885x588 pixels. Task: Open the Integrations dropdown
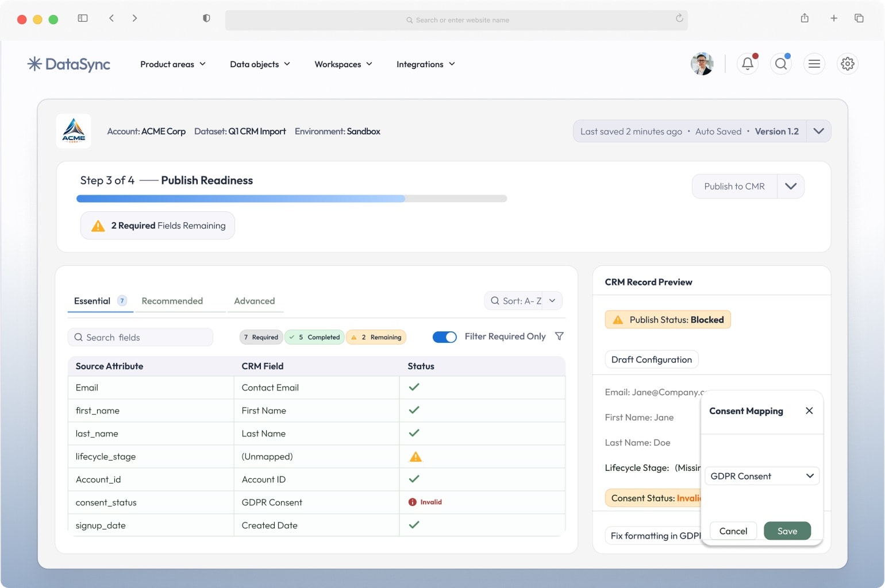click(x=426, y=64)
